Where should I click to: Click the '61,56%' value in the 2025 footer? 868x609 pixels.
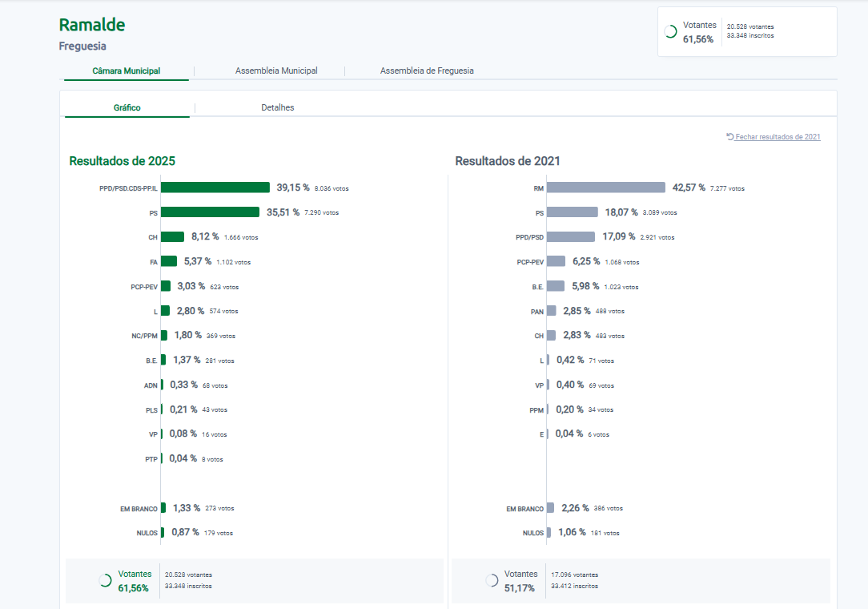coord(133,588)
